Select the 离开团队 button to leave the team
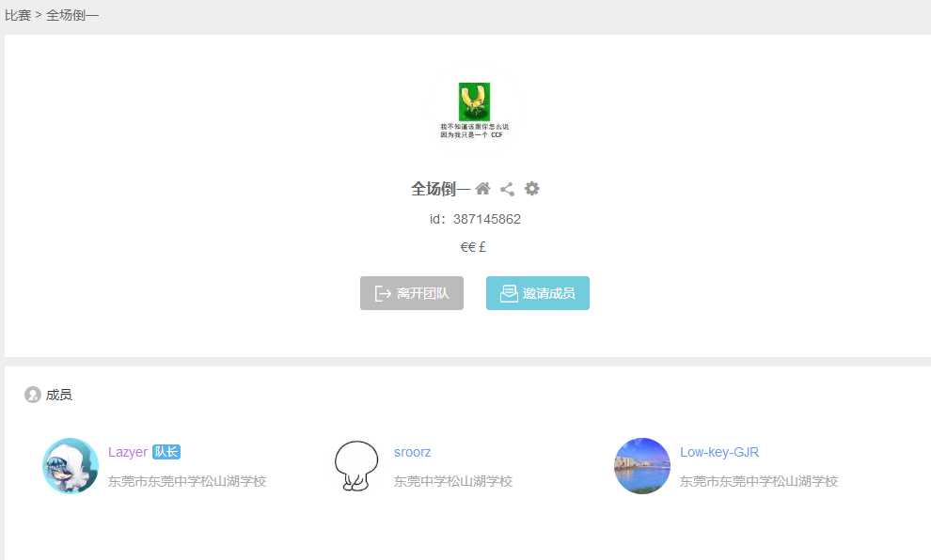 click(x=412, y=292)
